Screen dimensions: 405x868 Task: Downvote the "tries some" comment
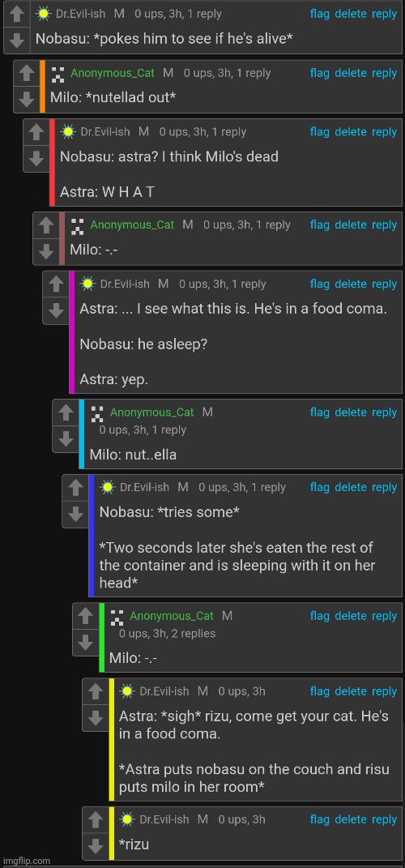[76, 515]
